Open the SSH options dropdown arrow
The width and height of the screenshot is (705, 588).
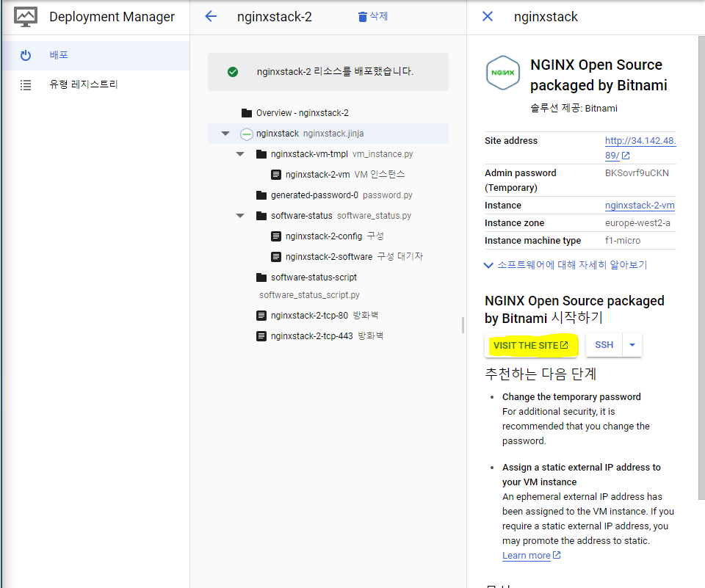pyautogui.click(x=632, y=345)
